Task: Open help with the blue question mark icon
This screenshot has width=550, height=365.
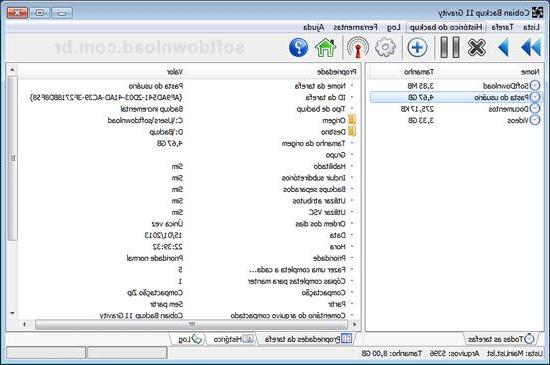Action: tap(299, 47)
